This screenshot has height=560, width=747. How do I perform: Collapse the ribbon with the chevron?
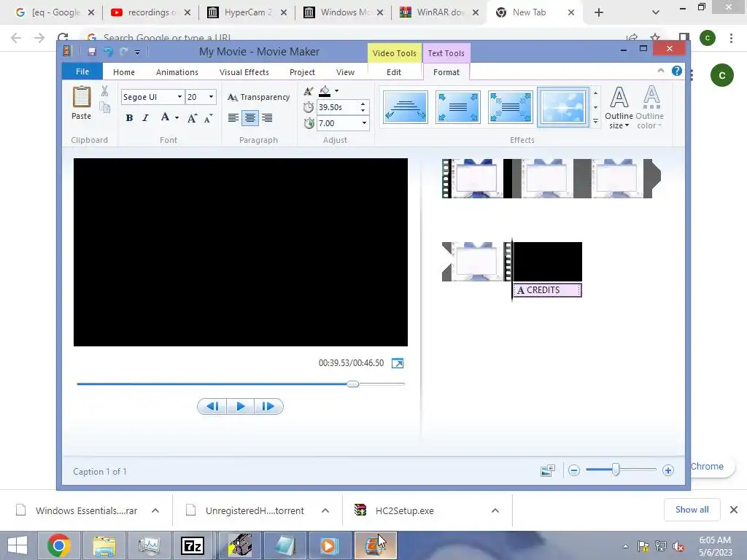pos(661,71)
